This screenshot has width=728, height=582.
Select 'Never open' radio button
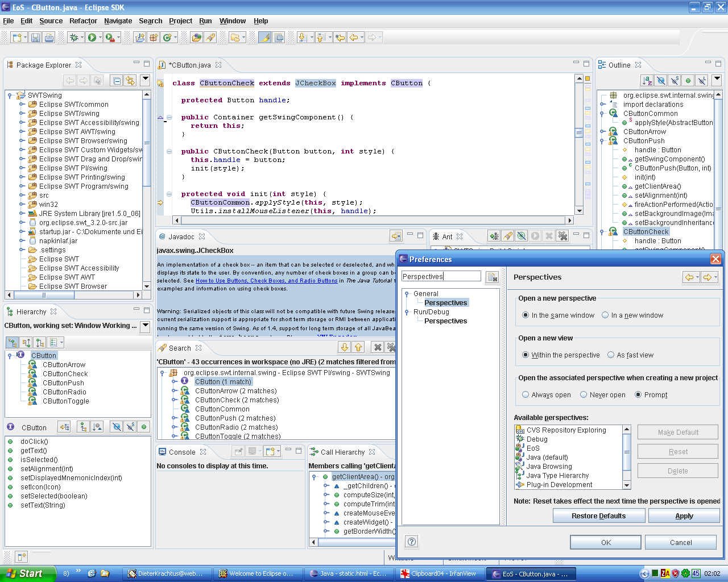pyautogui.click(x=603, y=395)
